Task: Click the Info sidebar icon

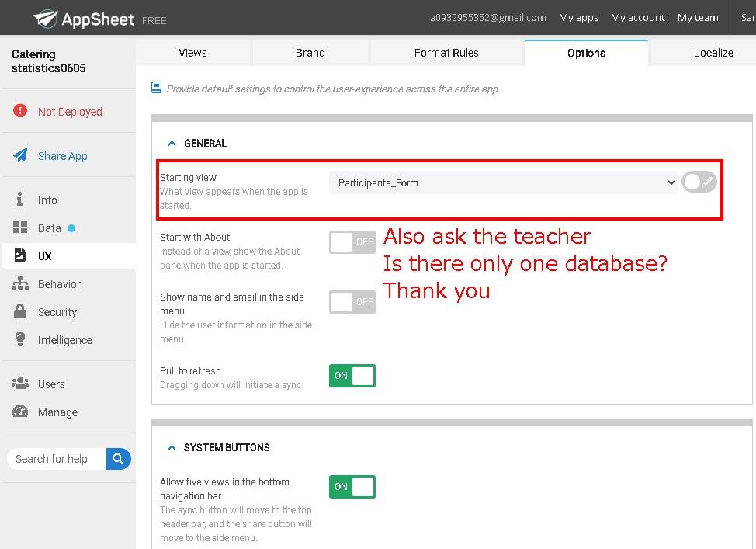Action: click(x=19, y=199)
